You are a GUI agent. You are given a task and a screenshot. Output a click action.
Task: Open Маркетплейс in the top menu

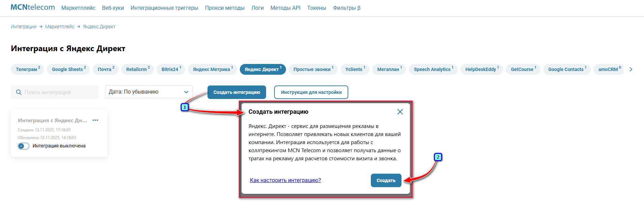tap(78, 8)
